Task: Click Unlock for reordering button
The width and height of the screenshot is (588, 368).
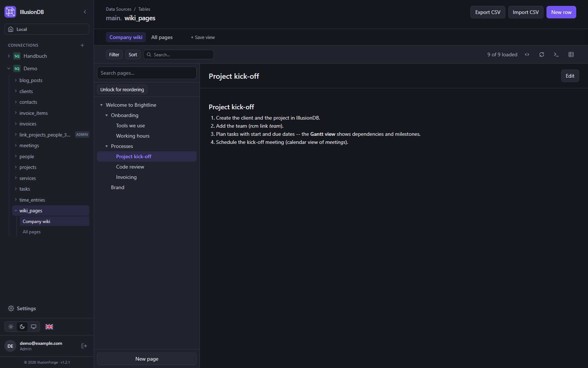Action: click(x=122, y=89)
